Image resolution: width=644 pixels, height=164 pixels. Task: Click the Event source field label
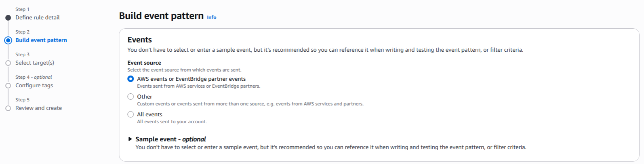click(144, 63)
